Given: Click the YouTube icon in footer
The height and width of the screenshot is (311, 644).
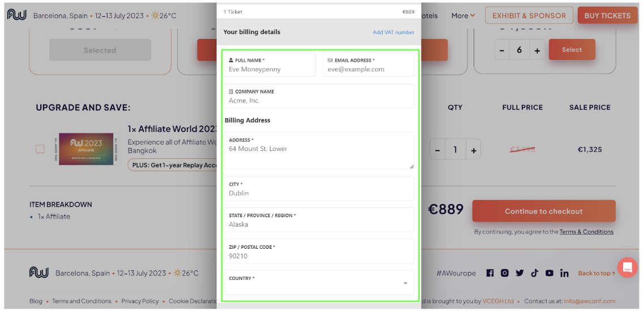Looking at the screenshot, I should pyautogui.click(x=549, y=273).
